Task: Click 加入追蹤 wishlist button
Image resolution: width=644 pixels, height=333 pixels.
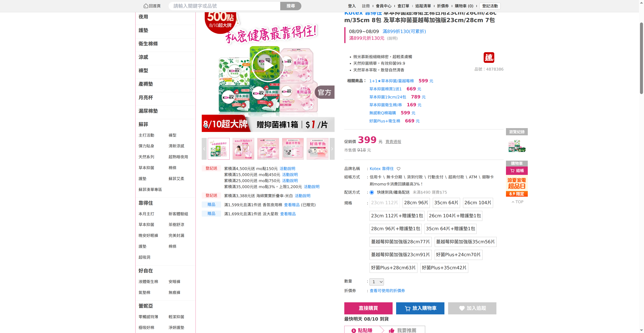Action: point(472,308)
